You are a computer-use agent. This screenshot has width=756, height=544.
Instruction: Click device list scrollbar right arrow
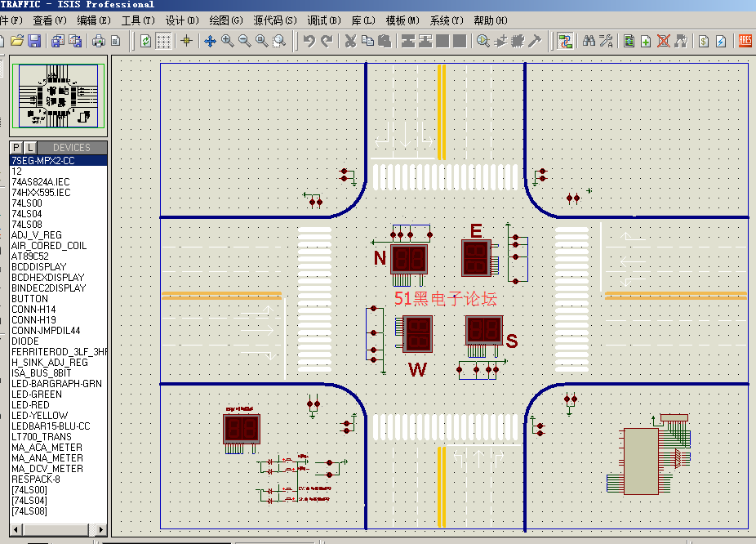tap(100, 529)
